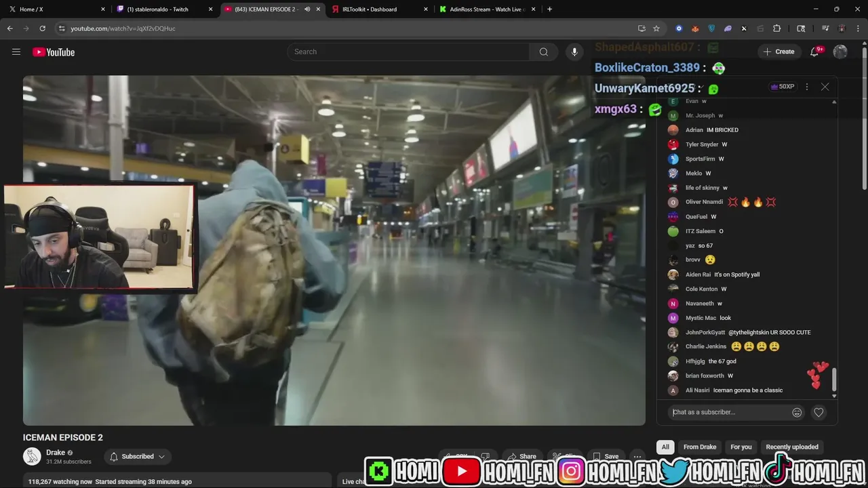Send a heart reaction in chat

pos(818,412)
